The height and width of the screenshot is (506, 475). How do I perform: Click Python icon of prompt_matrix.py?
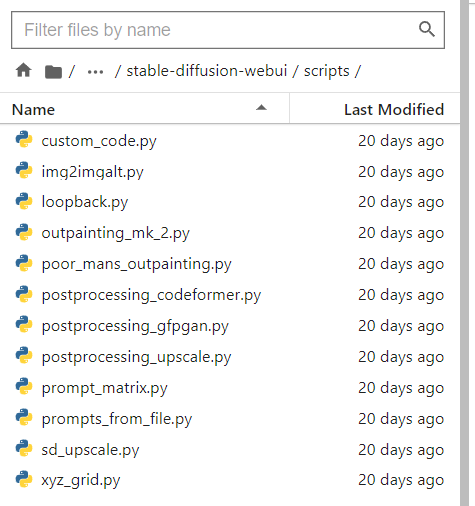pyautogui.click(x=24, y=386)
